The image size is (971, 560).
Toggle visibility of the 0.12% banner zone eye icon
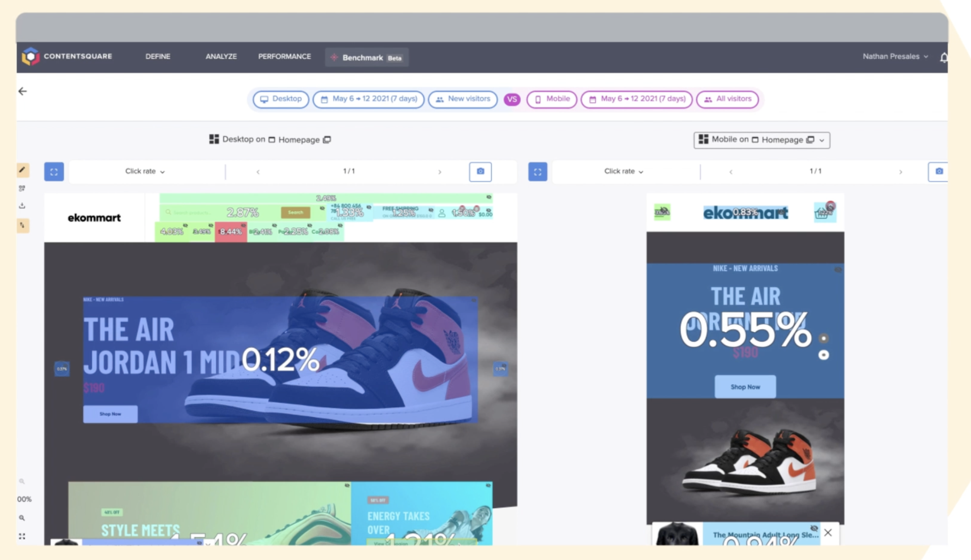473,300
